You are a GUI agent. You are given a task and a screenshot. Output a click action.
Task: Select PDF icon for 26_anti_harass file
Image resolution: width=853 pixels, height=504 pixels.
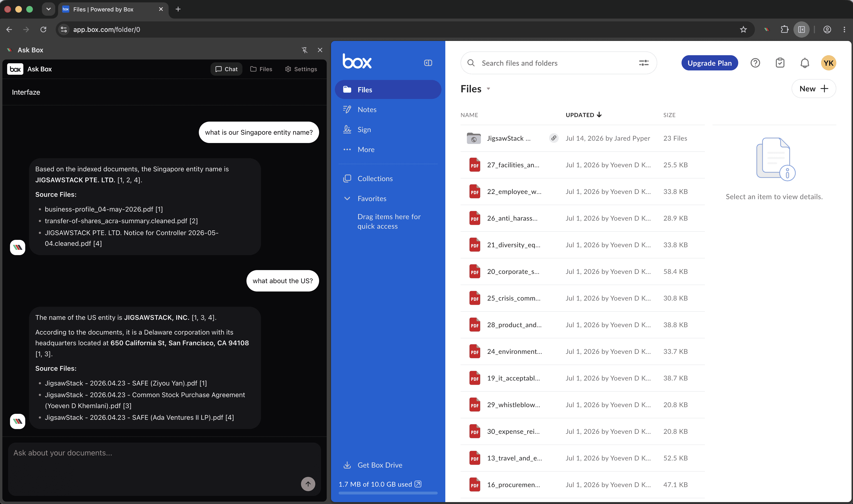[474, 218]
